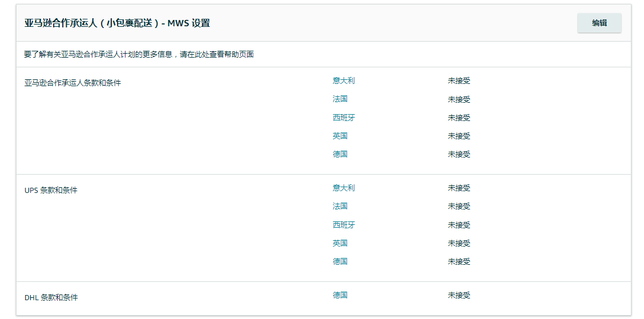Select the DHL 条款和条件 label
The width and height of the screenshot is (644, 319).
51,297
